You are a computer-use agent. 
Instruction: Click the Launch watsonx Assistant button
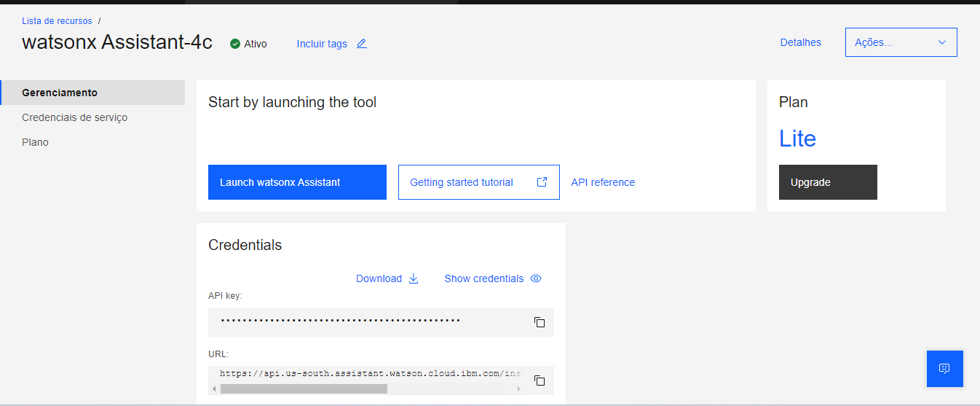[297, 182]
